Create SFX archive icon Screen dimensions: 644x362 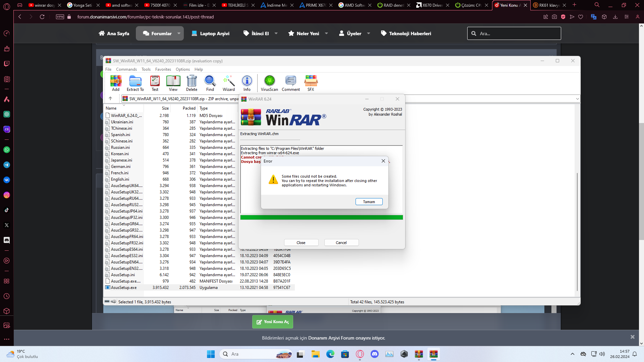(x=311, y=83)
